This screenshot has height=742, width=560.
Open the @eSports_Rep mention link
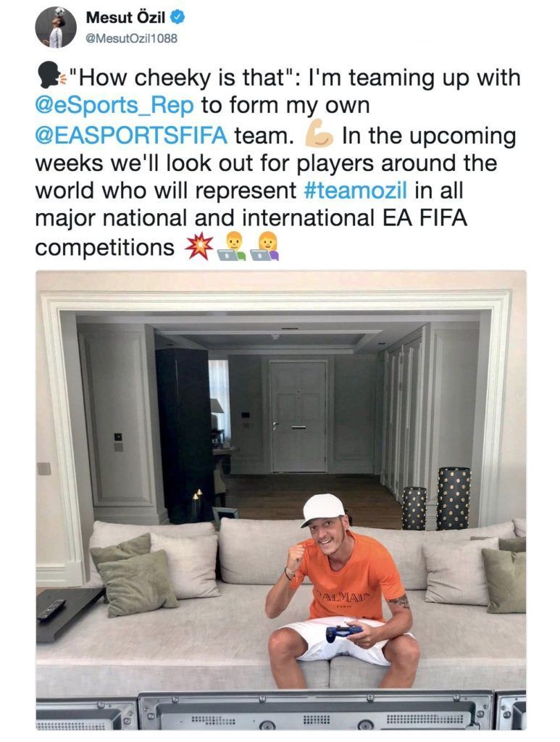pyautogui.click(x=114, y=106)
